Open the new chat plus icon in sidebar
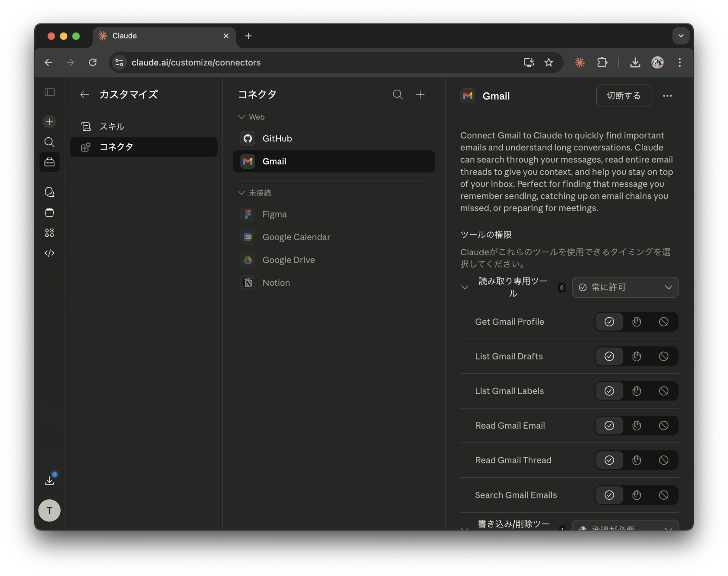The image size is (728, 576). point(49,122)
